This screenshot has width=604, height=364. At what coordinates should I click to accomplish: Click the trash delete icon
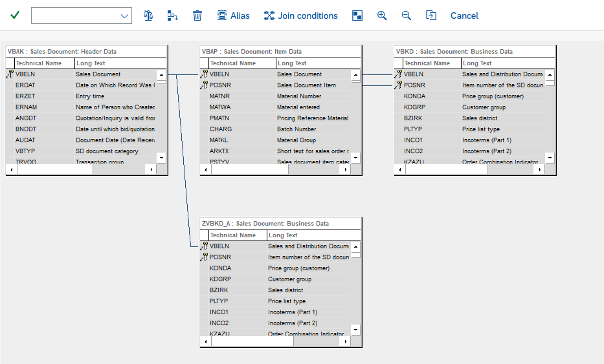[x=197, y=16]
